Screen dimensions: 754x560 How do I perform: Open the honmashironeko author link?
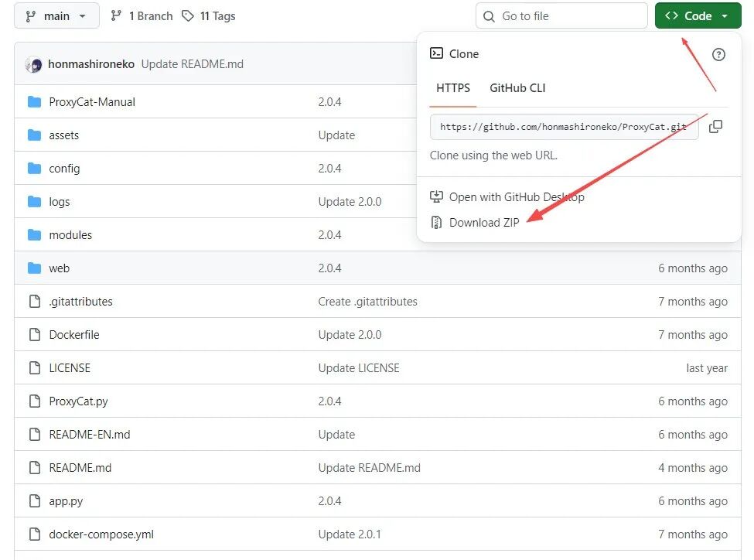point(91,64)
